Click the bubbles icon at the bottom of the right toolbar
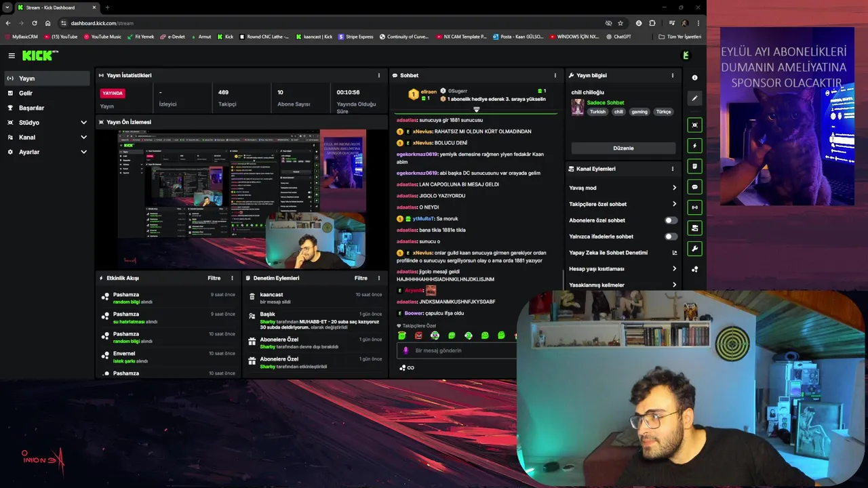This screenshot has width=868, height=488. pyautogui.click(x=694, y=269)
